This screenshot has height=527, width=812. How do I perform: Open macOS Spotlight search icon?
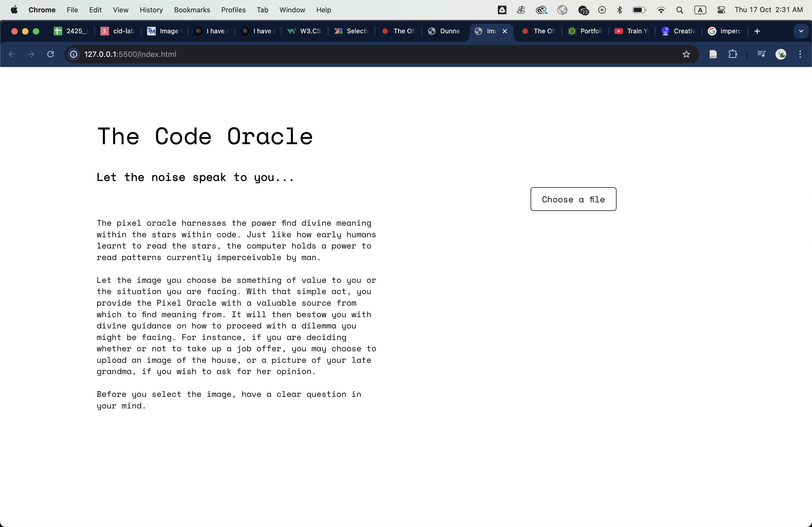pyautogui.click(x=679, y=10)
